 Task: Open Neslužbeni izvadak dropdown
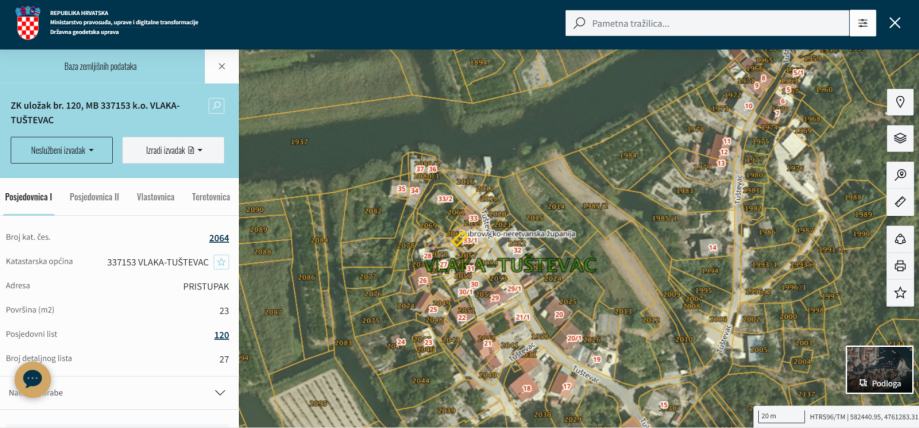click(x=62, y=150)
